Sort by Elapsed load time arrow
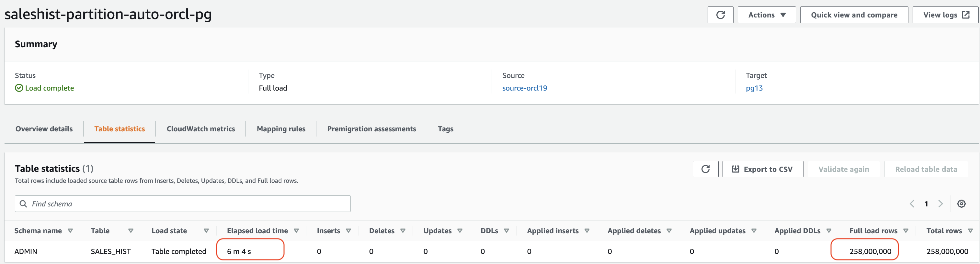Image resolution: width=980 pixels, height=264 pixels. coord(296,231)
